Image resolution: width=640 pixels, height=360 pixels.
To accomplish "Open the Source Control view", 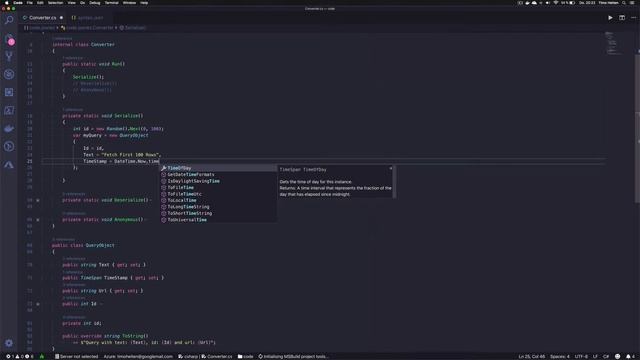I will [x=9, y=56].
